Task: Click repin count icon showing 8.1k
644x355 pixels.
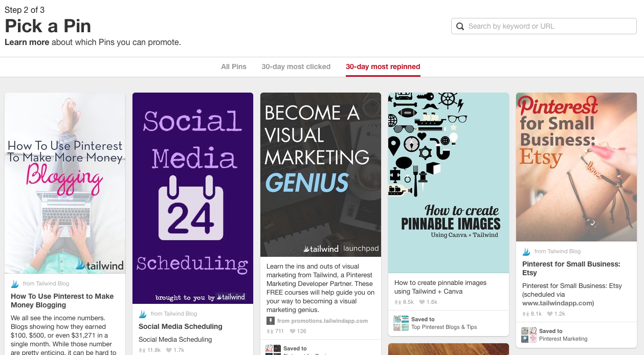Action: tap(525, 314)
